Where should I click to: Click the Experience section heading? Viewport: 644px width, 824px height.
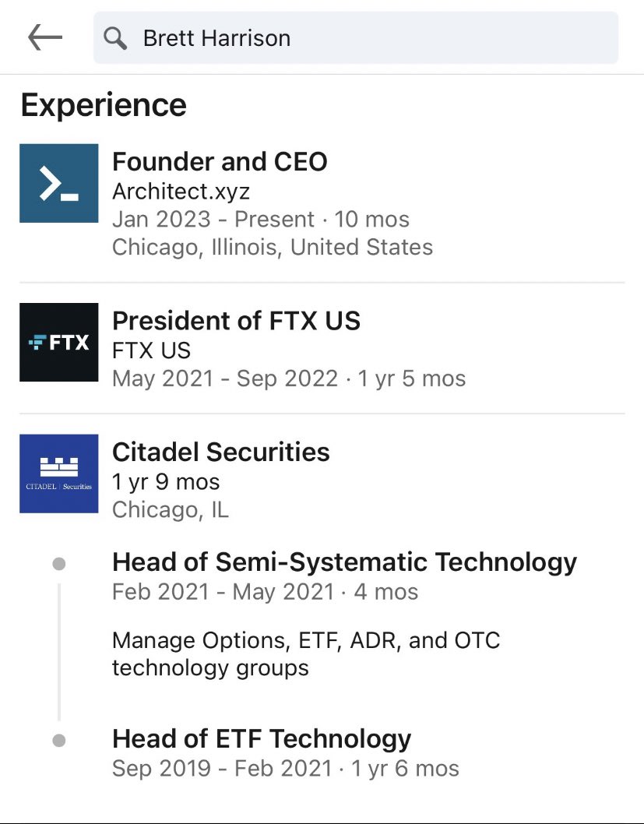(104, 105)
